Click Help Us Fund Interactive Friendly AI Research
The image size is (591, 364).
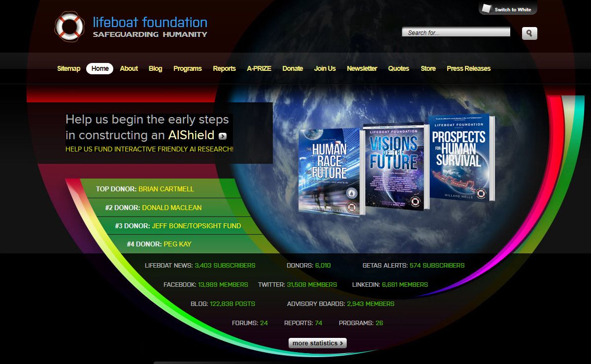(150, 149)
